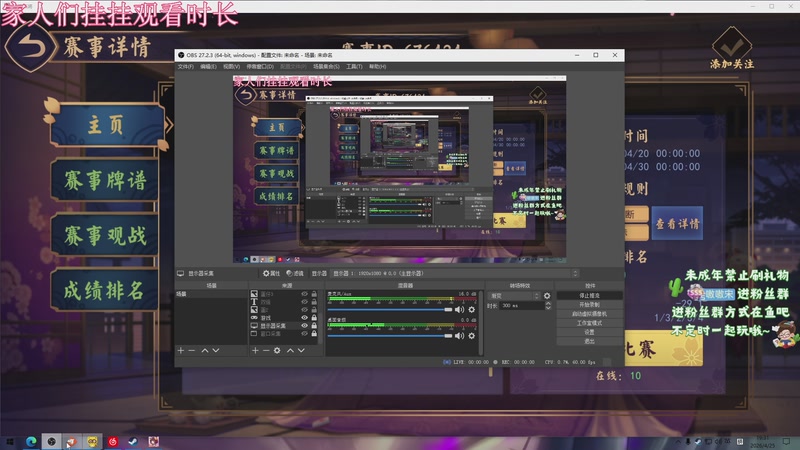
Task: Open 场景集合(S) menu in OBS
Action: point(327,67)
